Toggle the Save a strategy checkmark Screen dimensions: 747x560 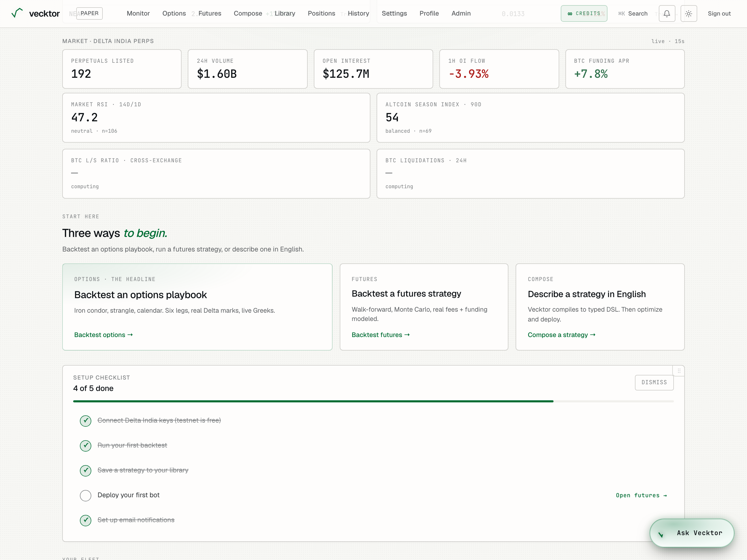(85, 471)
